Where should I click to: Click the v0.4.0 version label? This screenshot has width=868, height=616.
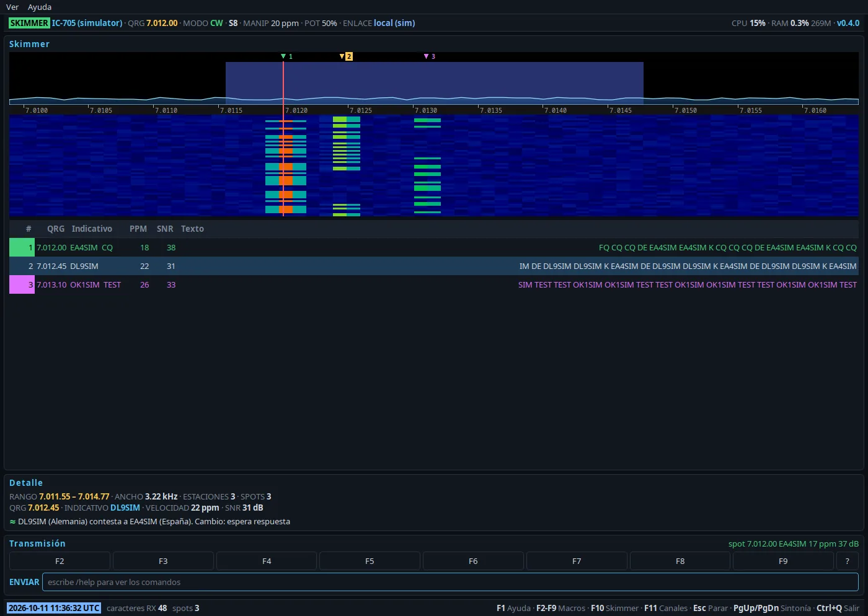[x=848, y=23]
